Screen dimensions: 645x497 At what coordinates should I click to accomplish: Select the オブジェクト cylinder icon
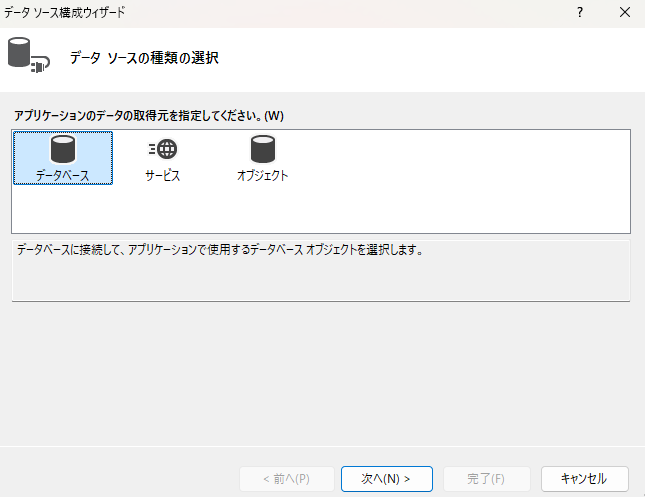[x=262, y=150]
